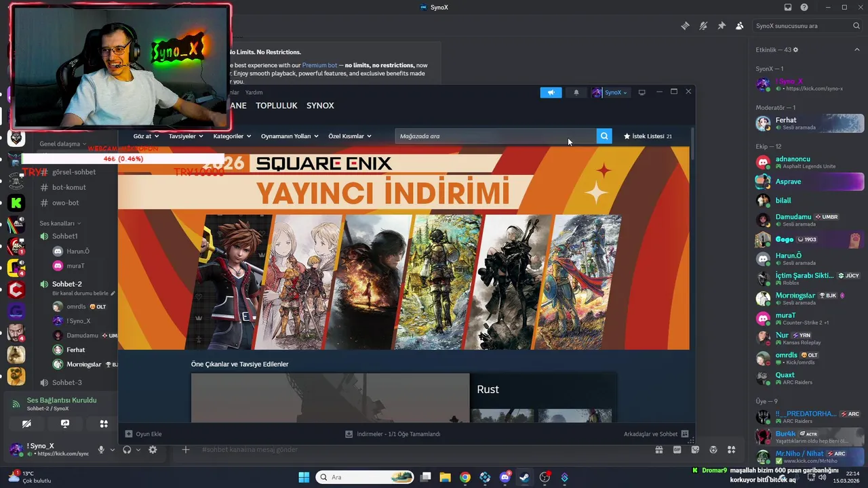Image resolution: width=868 pixels, height=488 pixels.
Task: Open apps launcher icon in message bar
Action: (731, 449)
